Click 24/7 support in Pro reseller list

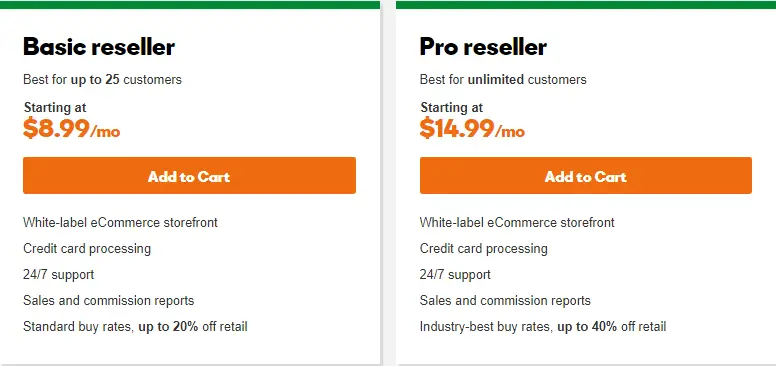point(455,274)
